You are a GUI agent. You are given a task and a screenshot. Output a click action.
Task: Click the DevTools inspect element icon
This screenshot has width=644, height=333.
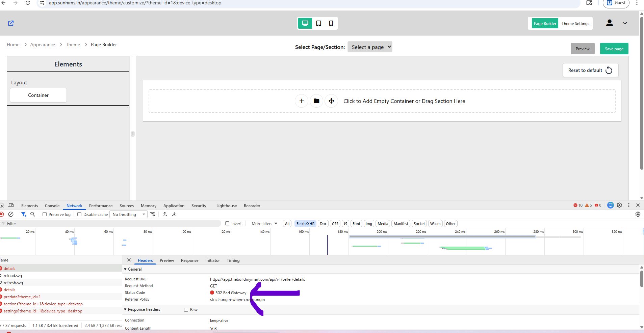tap(2, 205)
